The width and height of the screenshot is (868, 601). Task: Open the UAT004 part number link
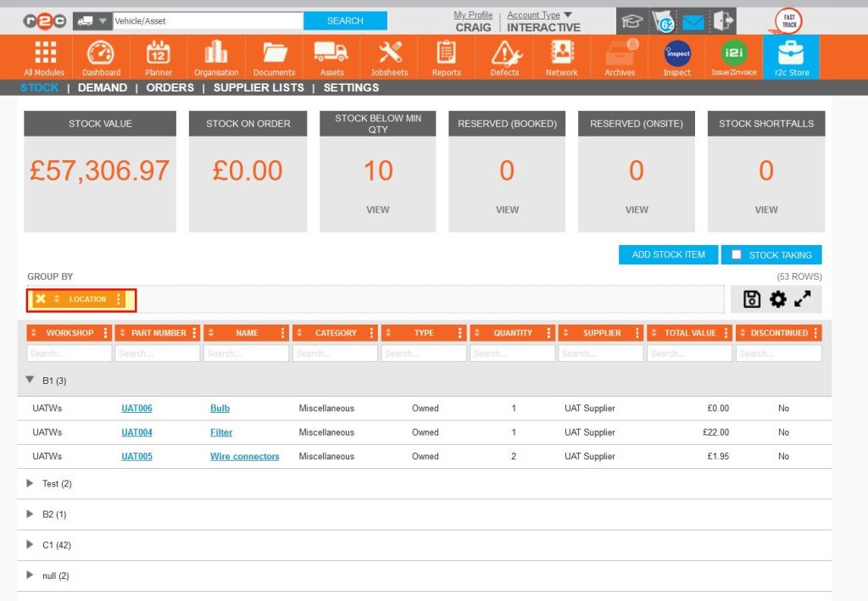136,432
